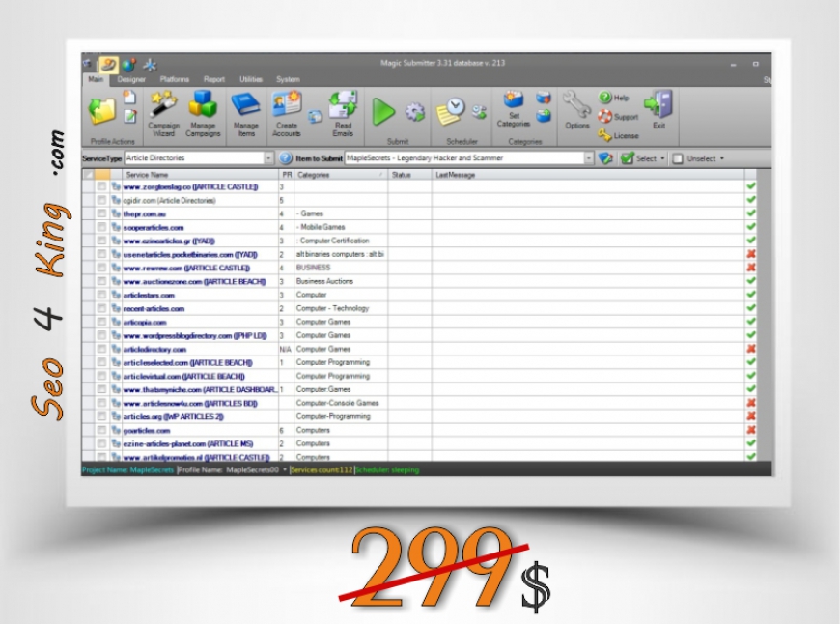
Task: Open Read Emails
Action: 343,114
